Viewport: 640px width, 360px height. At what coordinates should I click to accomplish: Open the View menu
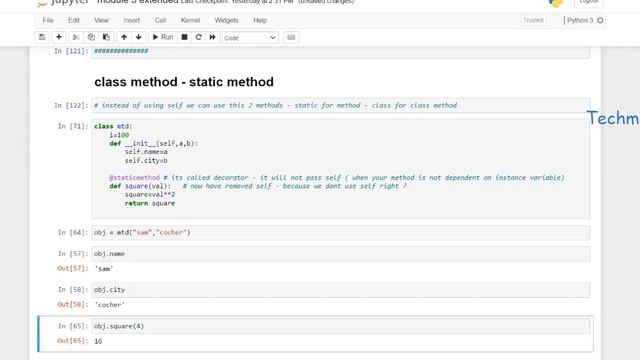tap(101, 20)
